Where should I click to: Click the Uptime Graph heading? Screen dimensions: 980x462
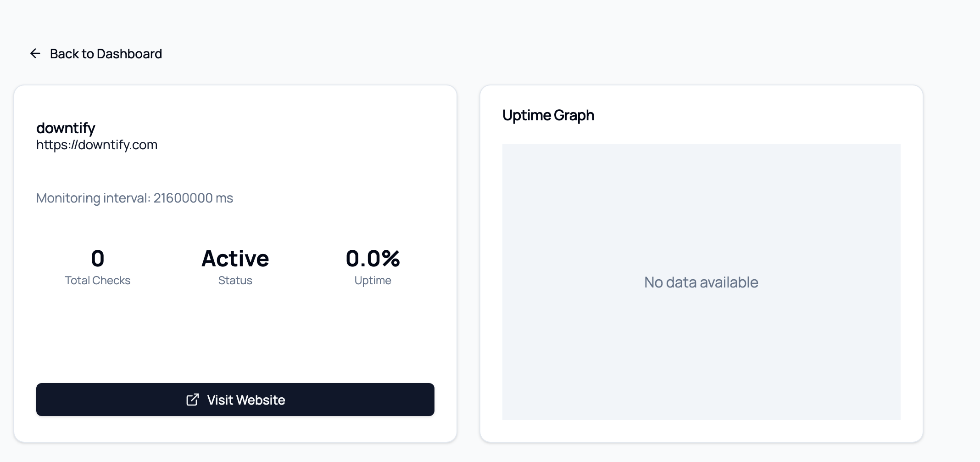[x=548, y=115]
